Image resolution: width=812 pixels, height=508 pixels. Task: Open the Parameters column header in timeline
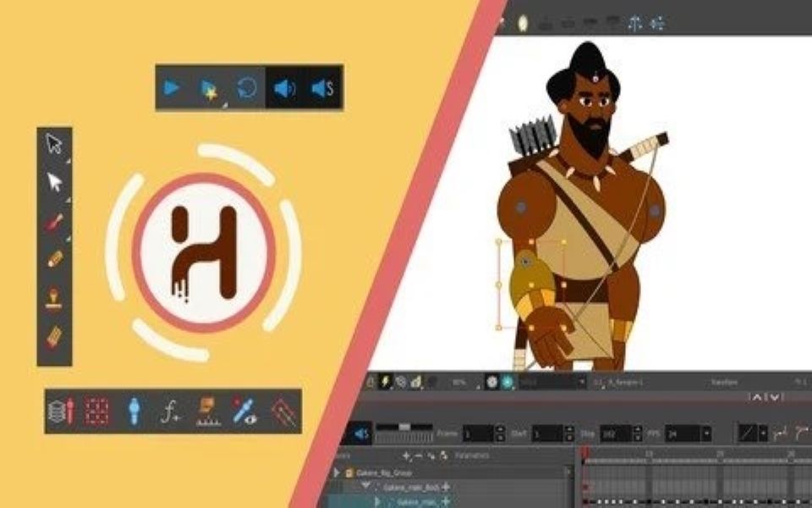[474, 456]
